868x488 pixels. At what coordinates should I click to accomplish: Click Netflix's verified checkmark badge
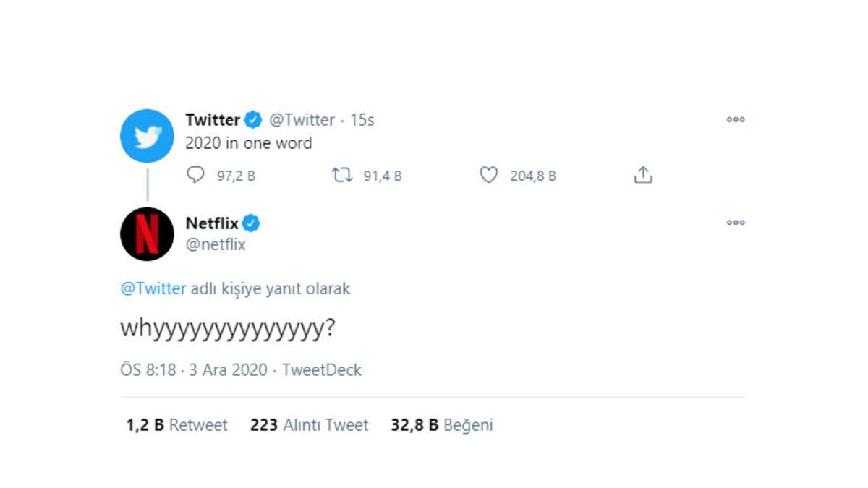(252, 223)
